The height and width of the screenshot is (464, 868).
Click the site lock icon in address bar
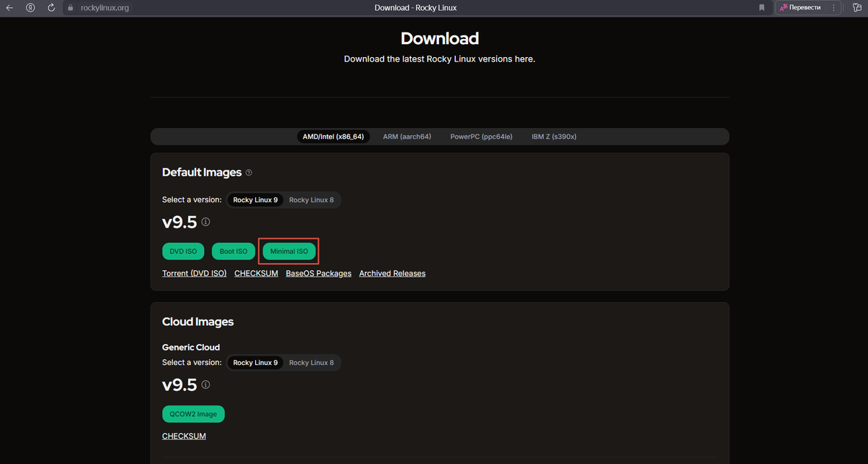71,8
